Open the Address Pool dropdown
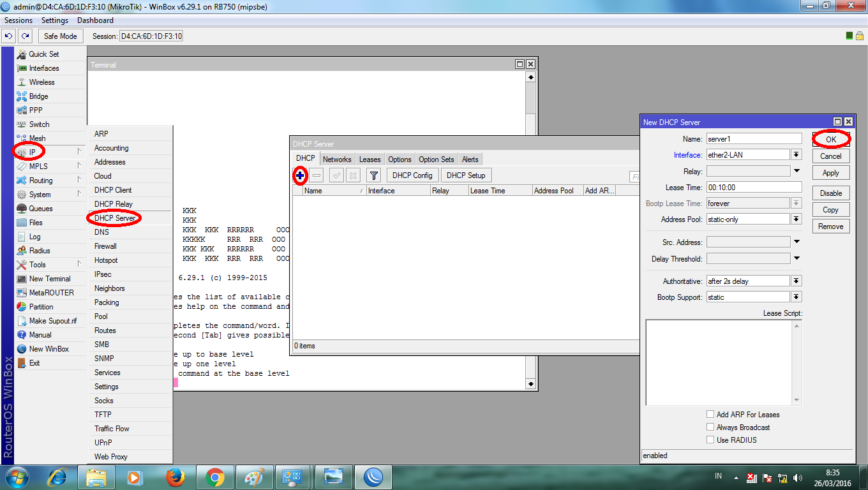Viewport: 868px width, 490px height. (797, 219)
